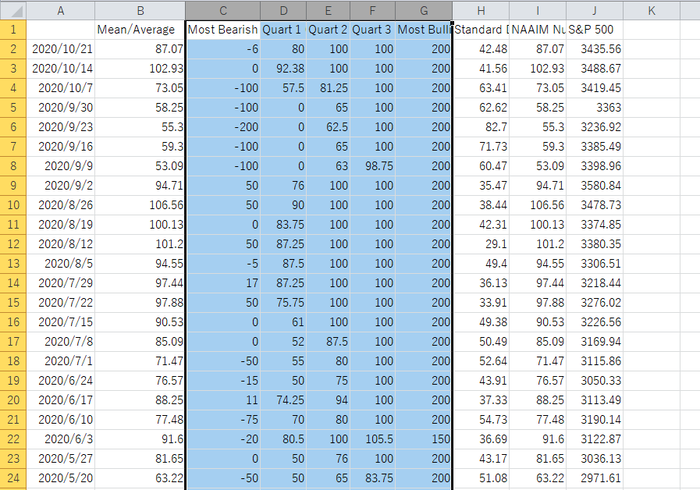
Task: Click S&P 500 value 3363
Action: coord(595,108)
